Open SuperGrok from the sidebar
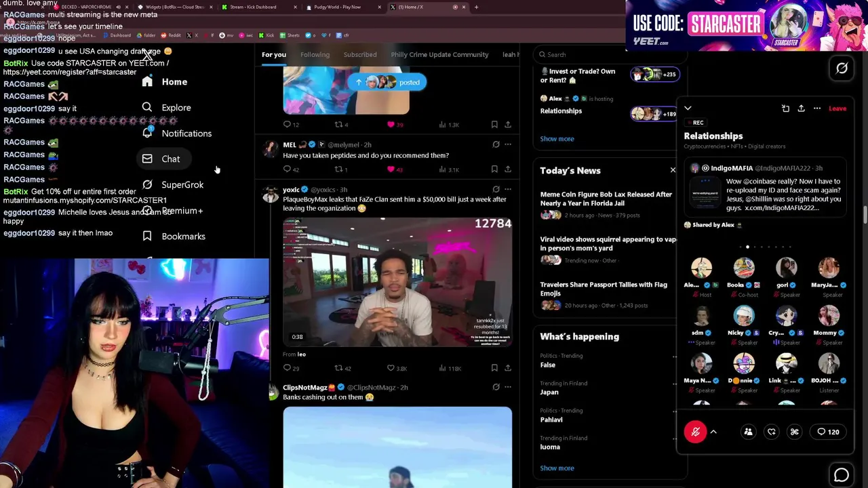Screen dimensions: 868x488 click(x=173, y=184)
